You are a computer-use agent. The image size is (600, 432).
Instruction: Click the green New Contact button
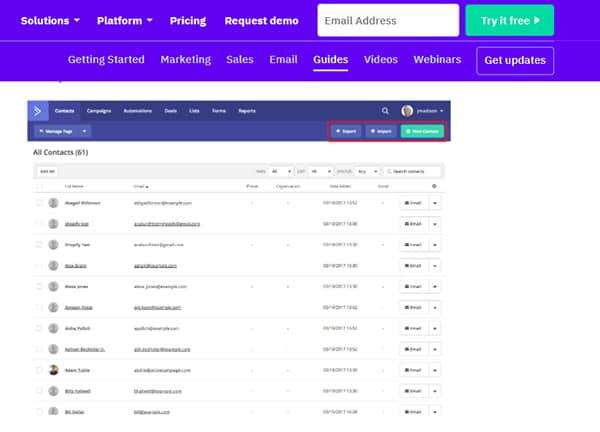coord(421,131)
